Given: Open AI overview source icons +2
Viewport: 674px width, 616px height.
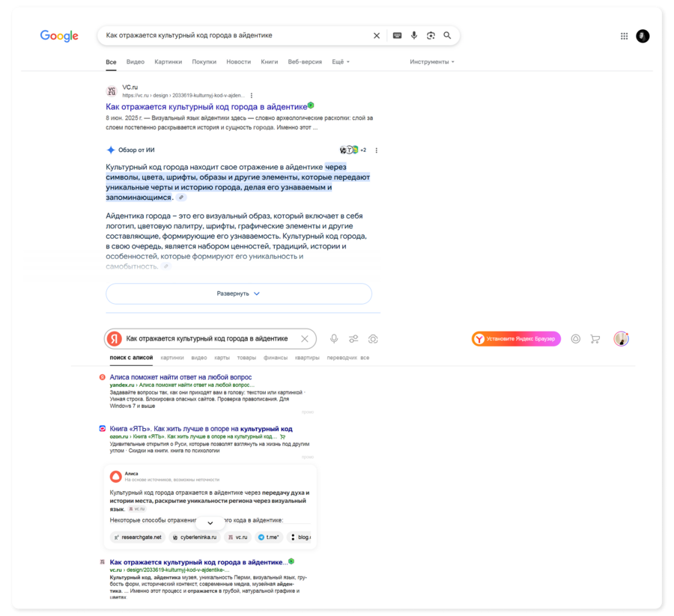Looking at the screenshot, I should click(x=353, y=150).
